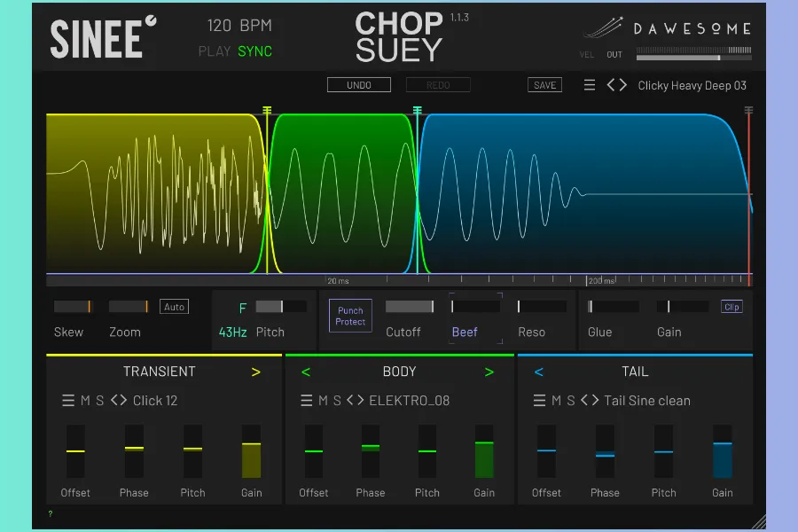
Task: Click the Glue slider
Action: [613, 307]
